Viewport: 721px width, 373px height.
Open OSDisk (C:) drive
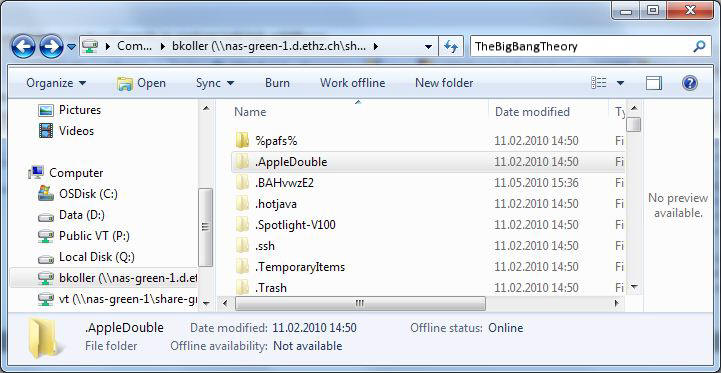(x=88, y=194)
